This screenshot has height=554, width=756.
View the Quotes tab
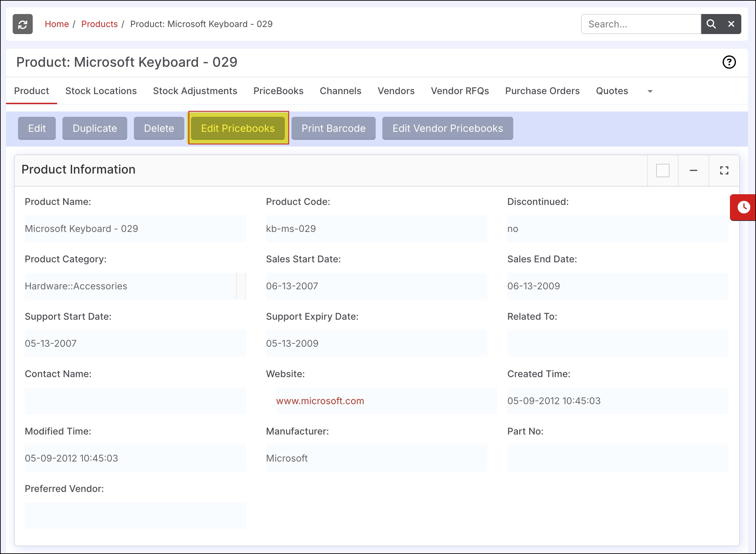point(612,91)
